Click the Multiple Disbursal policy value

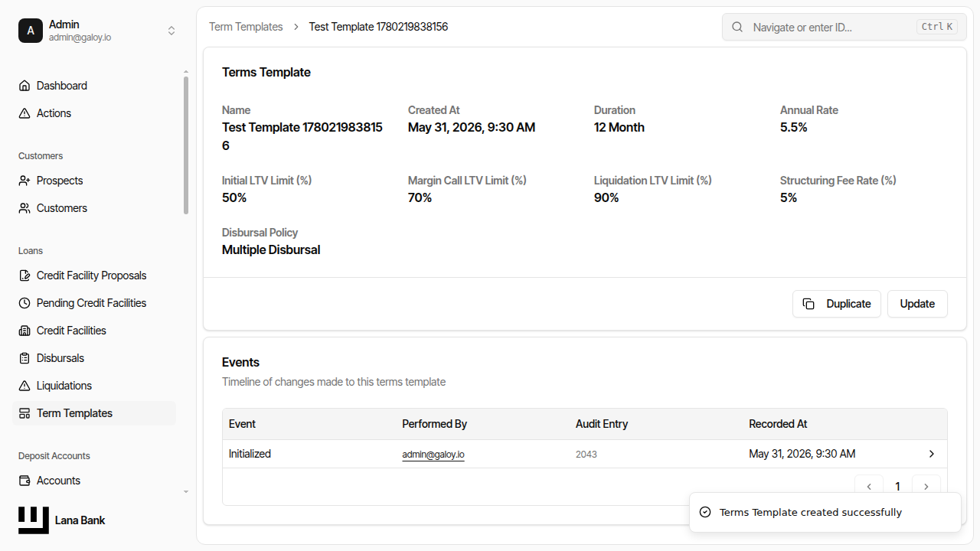271,250
